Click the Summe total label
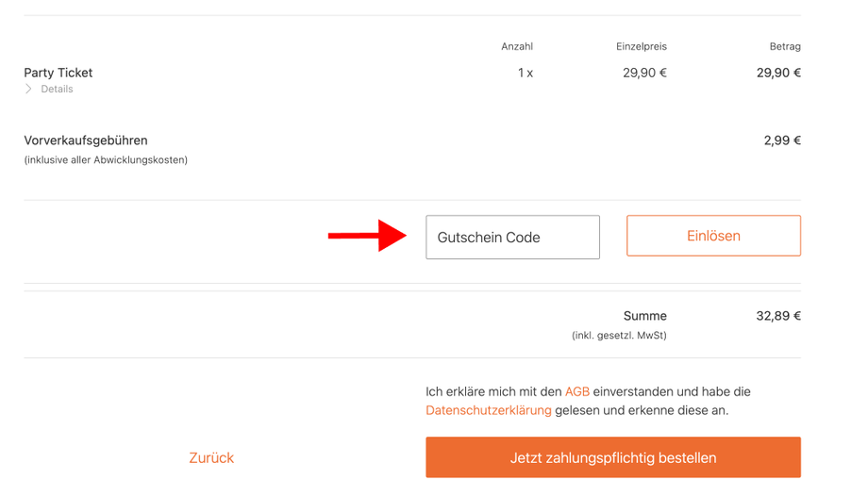Screen dimensions: 868x496 tap(645, 316)
